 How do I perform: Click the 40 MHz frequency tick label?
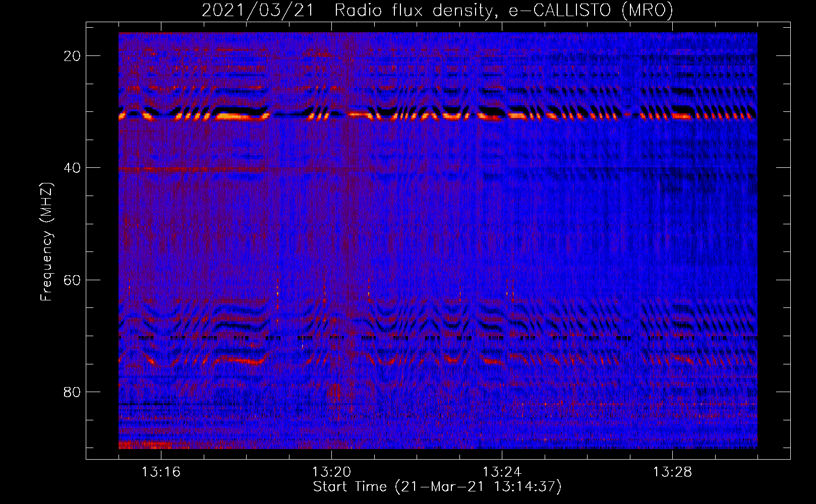pyautogui.click(x=72, y=168)
